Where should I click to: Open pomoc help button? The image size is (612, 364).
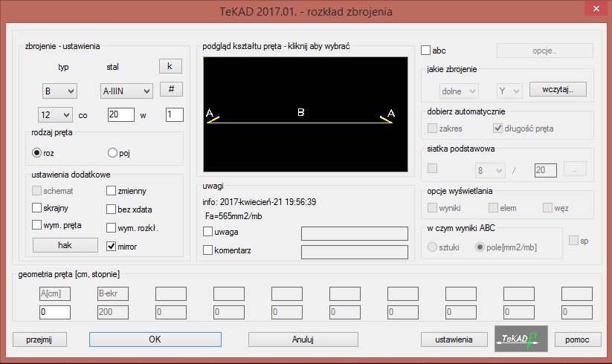click(x=577, y=339)
